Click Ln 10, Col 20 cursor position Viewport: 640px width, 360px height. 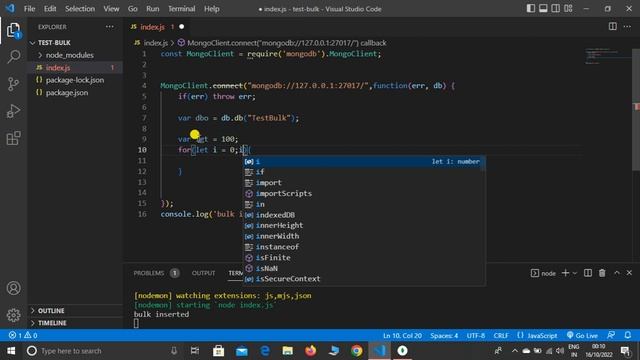(x=402, y=335)
